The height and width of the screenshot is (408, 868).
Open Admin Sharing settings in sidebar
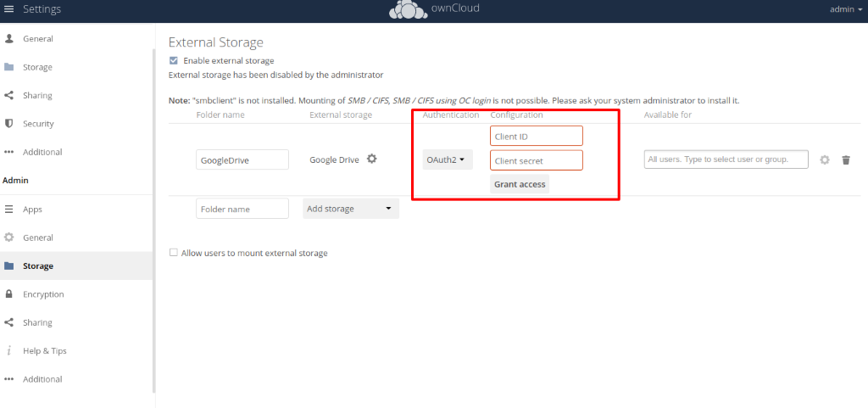(37, 322)
